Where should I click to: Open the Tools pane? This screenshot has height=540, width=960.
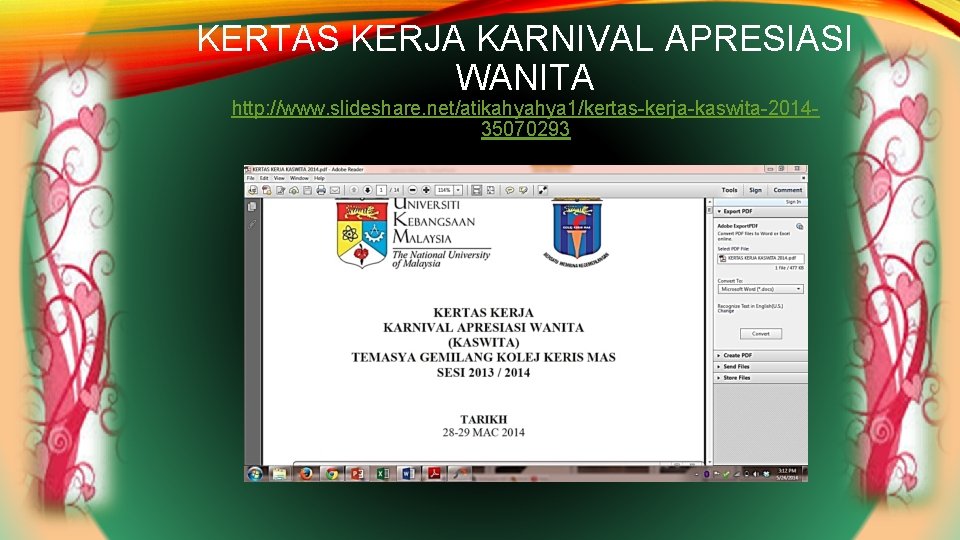(729, 190)
